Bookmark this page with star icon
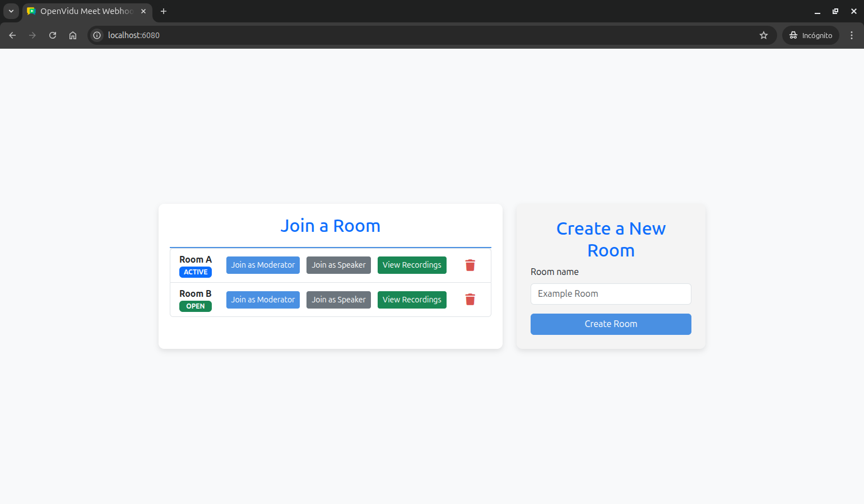 (763, 35)
